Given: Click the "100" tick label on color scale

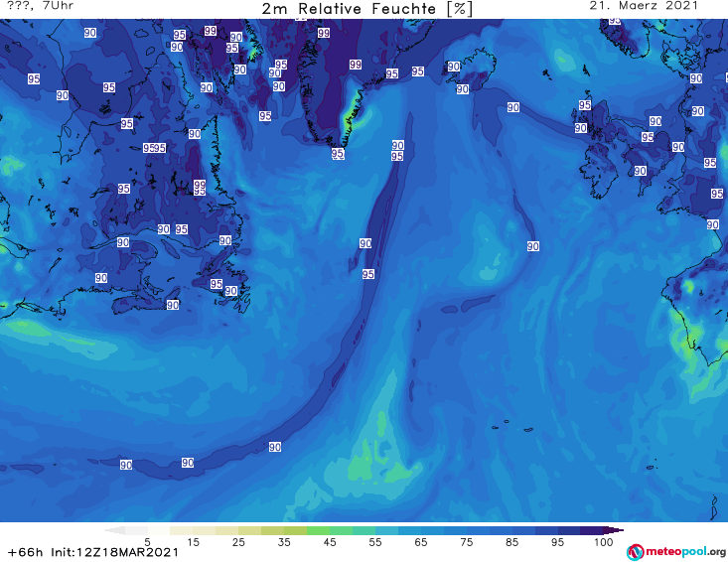Looking at the screenshot, I should [x=604, y=542].
